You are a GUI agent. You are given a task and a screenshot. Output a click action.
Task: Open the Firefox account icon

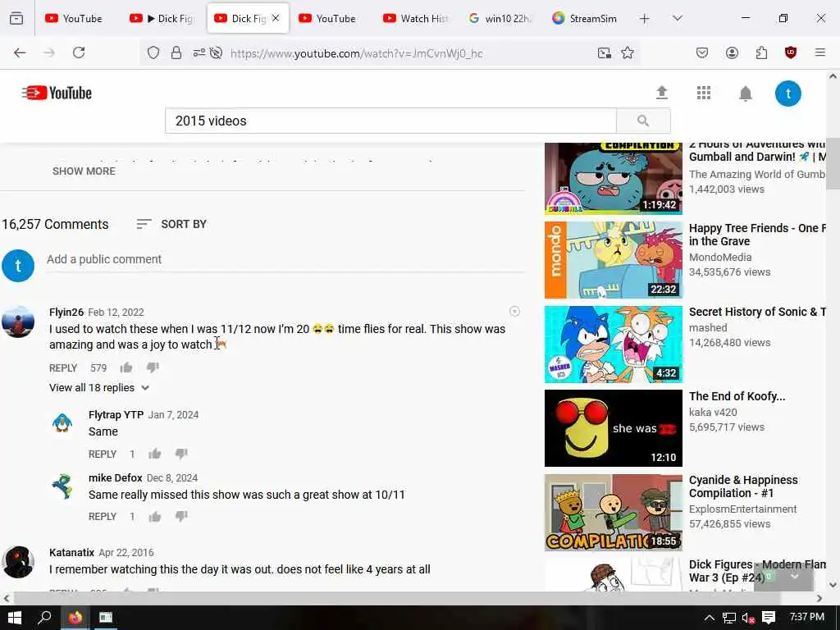click(732, 52)
